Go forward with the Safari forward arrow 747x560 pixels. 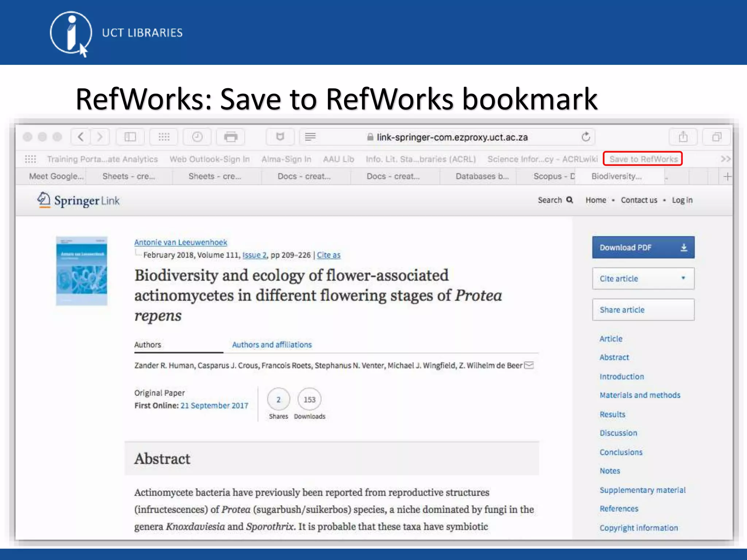(x=100, y=137)
